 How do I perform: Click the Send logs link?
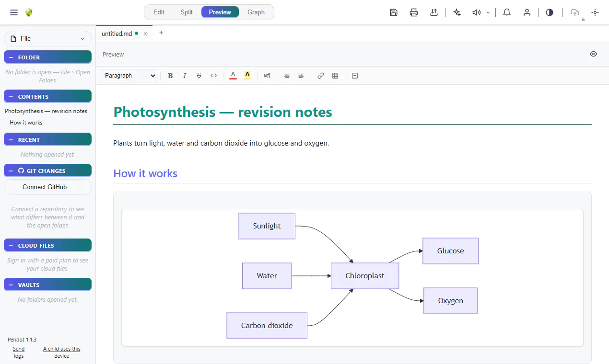19,353
